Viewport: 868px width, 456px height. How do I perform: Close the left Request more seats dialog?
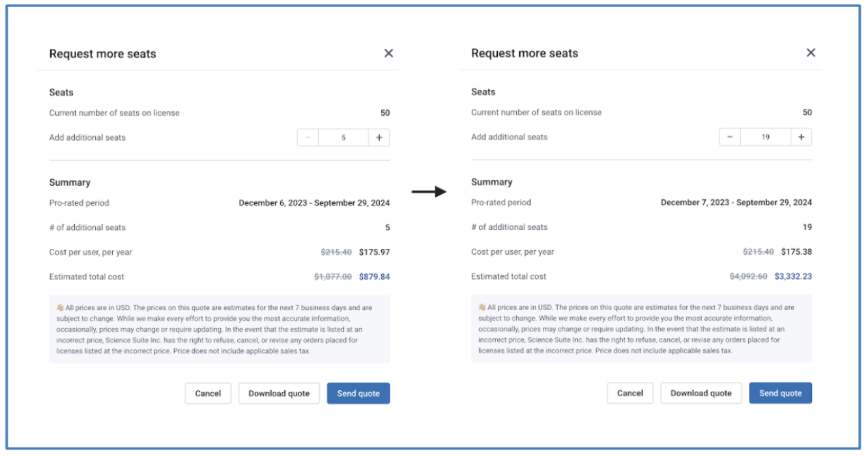[x=388, y=53]
